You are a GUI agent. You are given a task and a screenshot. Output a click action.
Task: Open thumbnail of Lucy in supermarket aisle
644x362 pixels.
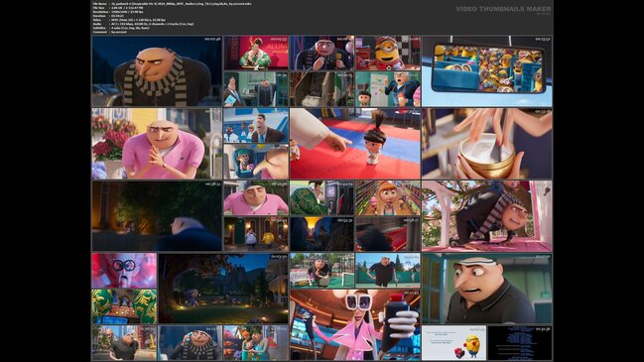coord(388,198)
